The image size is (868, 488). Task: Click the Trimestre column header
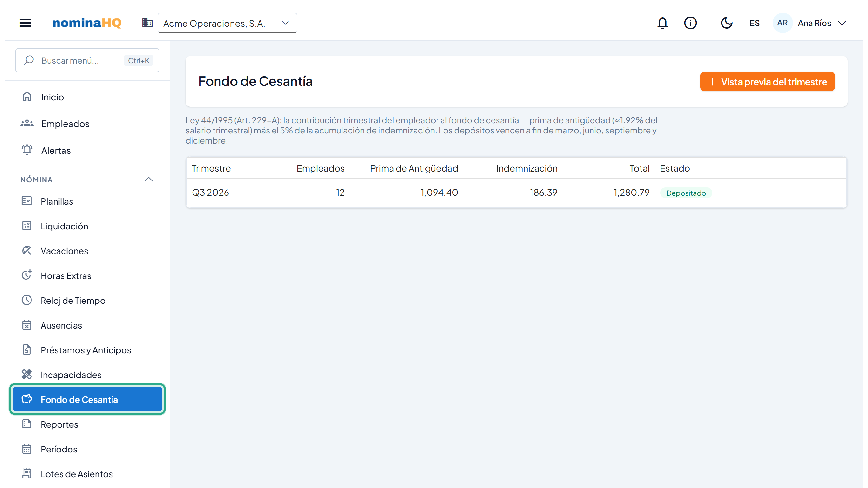[x=211, y=168]
